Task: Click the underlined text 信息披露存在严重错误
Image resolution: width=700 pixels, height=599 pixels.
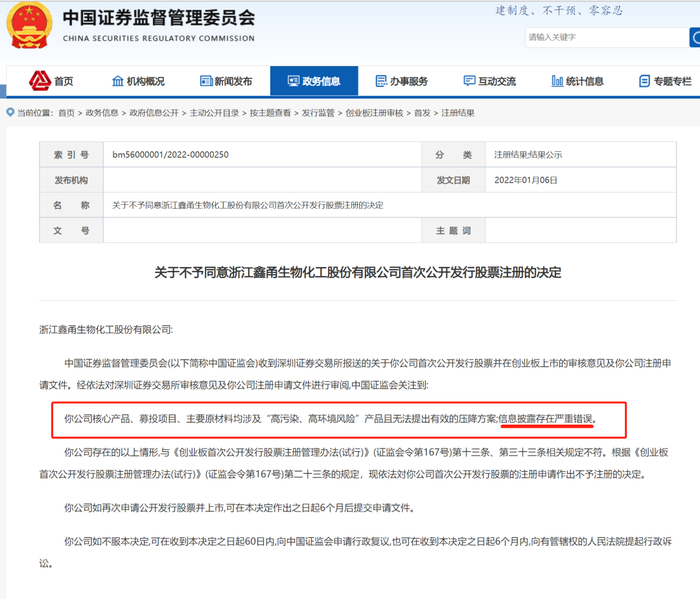Action: tap(545, 419)
